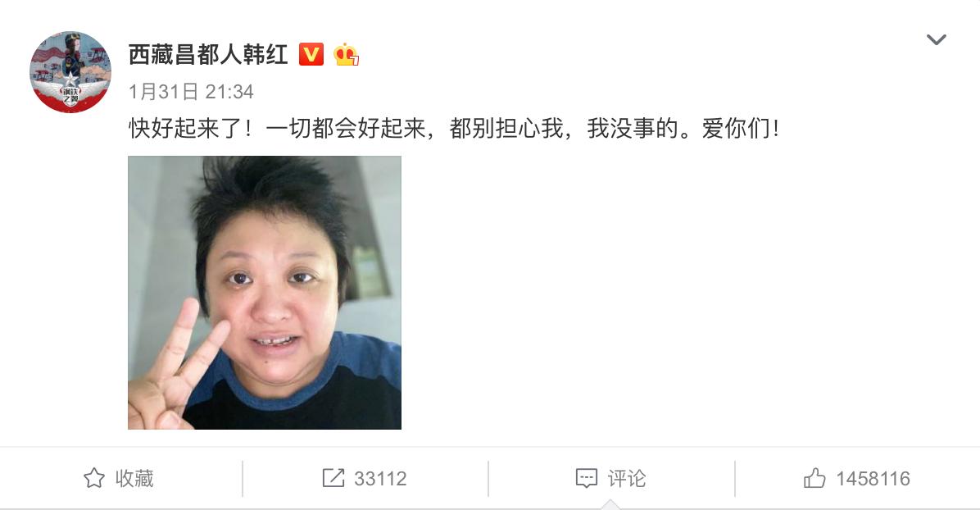Click the orange V verified badge
Viewport: 980px width, 510px height.
311,54
